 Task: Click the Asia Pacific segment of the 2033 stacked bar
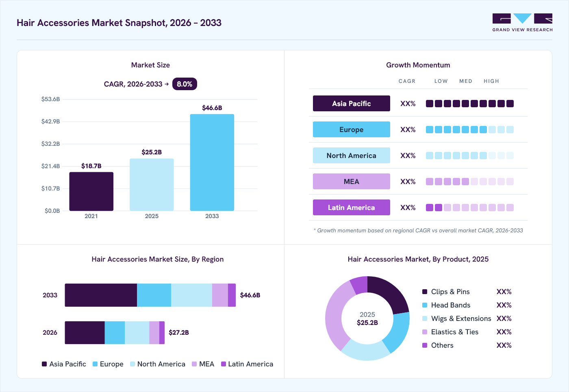tap(101, 295)
